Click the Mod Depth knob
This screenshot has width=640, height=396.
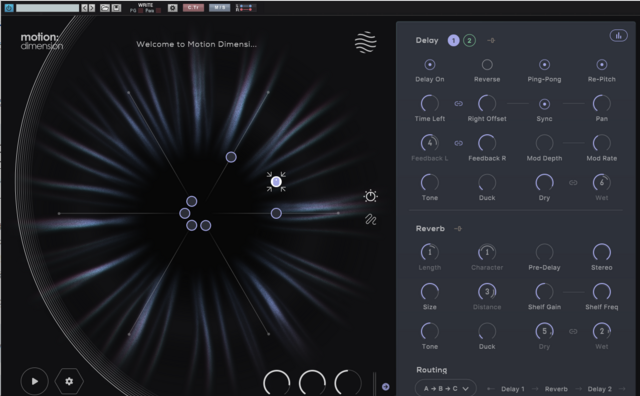[x=544, y=143]
